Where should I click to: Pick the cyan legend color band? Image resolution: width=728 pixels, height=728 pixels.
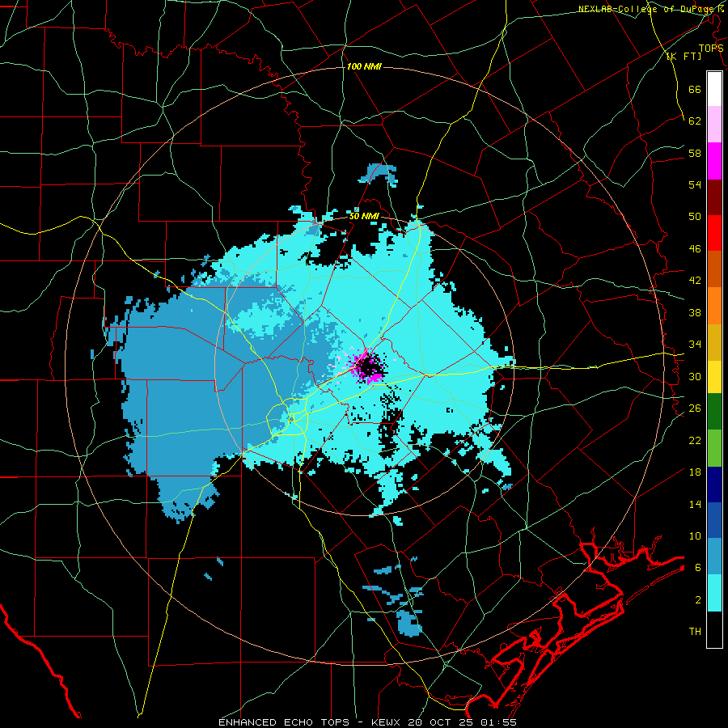pos(714,593)
